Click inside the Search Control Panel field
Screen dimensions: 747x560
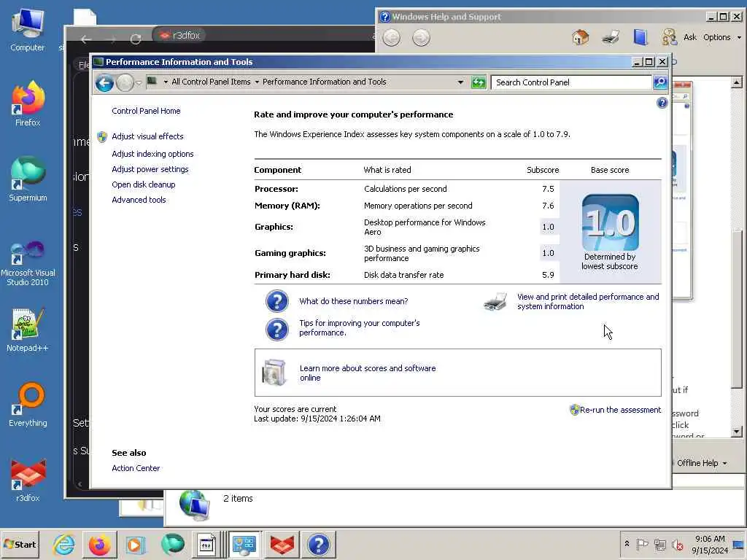point(571,82)
